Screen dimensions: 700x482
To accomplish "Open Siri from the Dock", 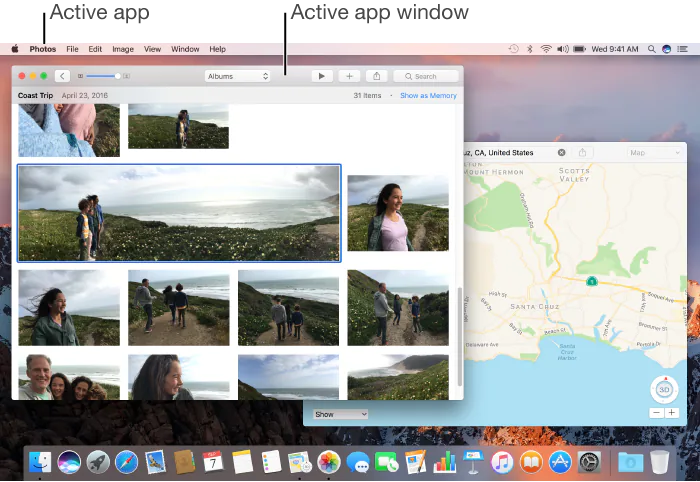I will point(69,461).
